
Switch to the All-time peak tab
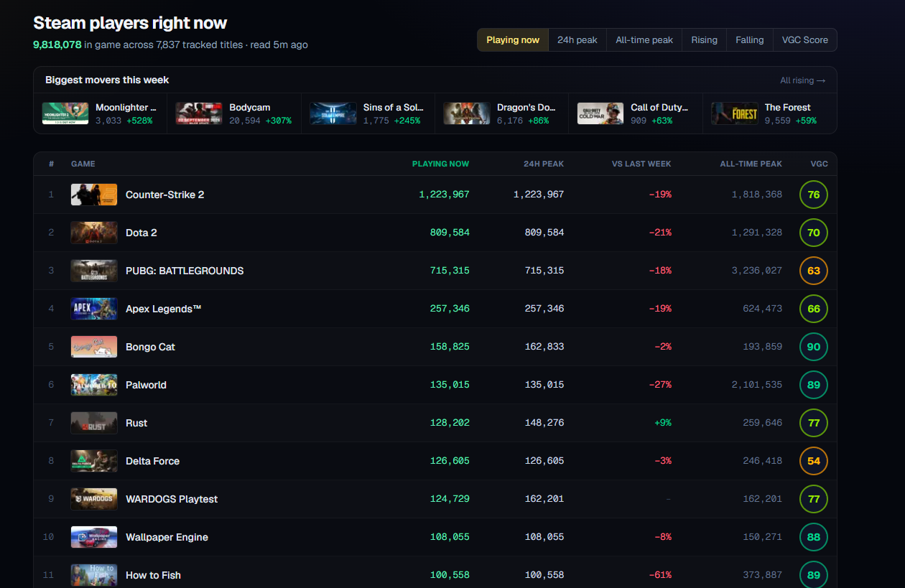[644, 40]
